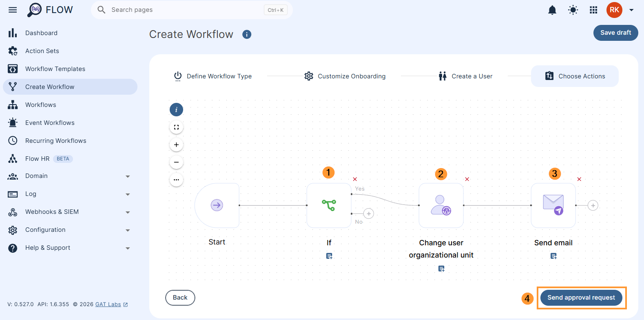Click the FLOW logo

[x=50, y=10]
